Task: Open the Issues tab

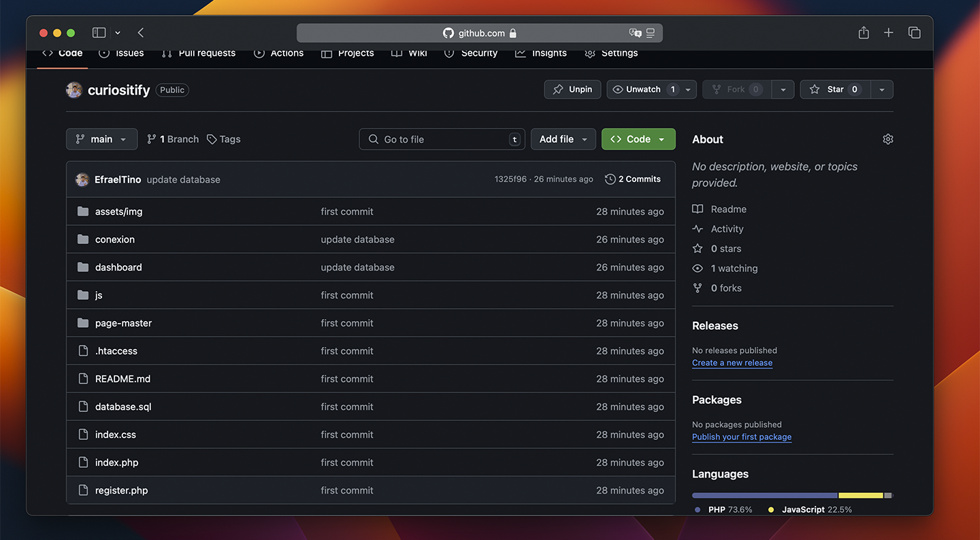Action: tap(121, 53)
